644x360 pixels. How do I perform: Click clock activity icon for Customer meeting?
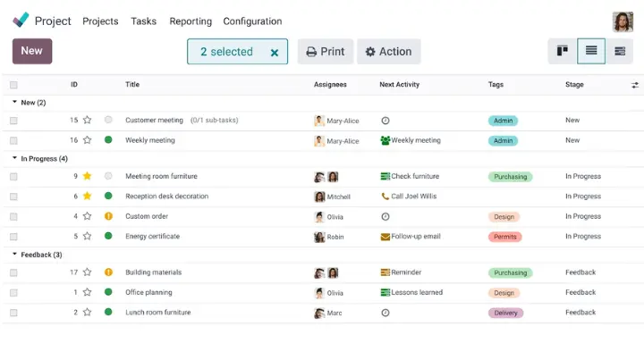coord(386,121)
